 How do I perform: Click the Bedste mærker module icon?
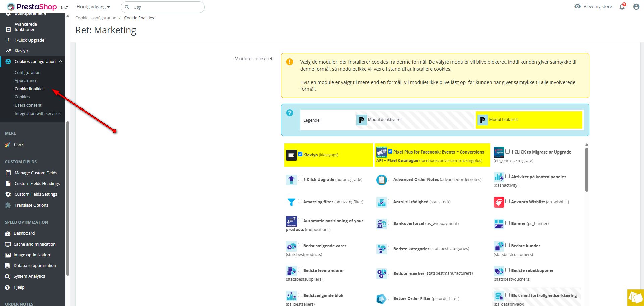(x=381, y=274)
